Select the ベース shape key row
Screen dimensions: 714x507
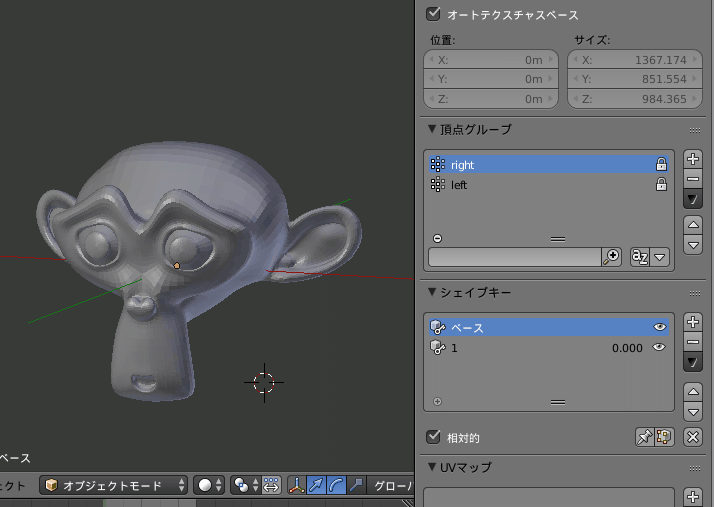coord(549,328)
